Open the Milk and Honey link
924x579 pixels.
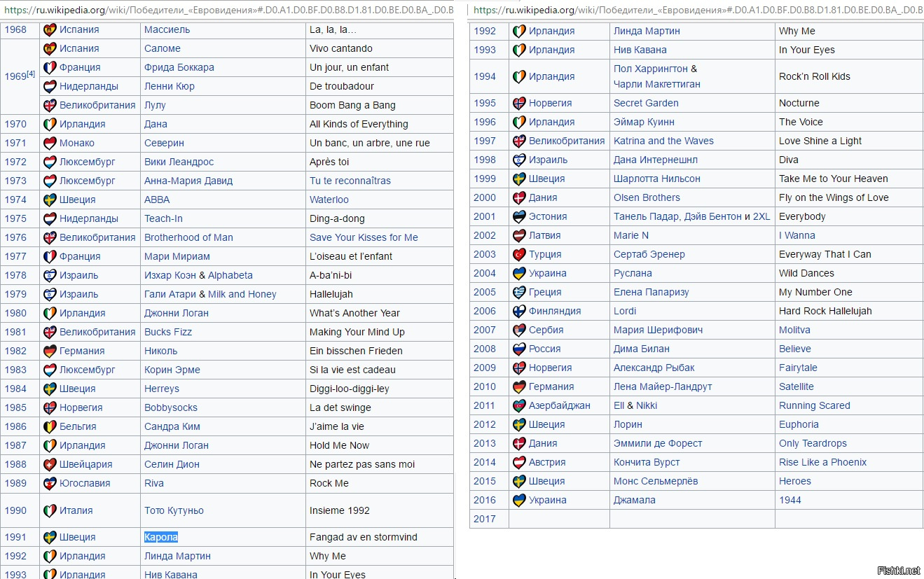tap(242, 295)
